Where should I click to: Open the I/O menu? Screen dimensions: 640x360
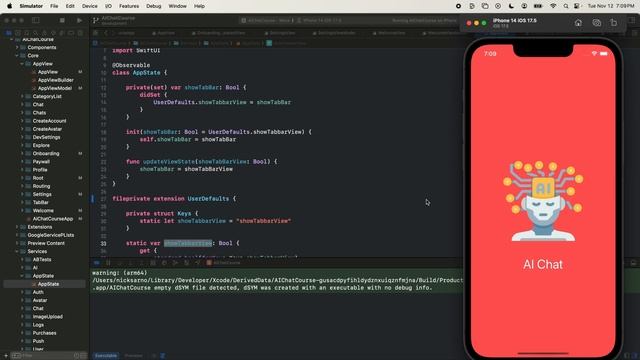point(108,6)
